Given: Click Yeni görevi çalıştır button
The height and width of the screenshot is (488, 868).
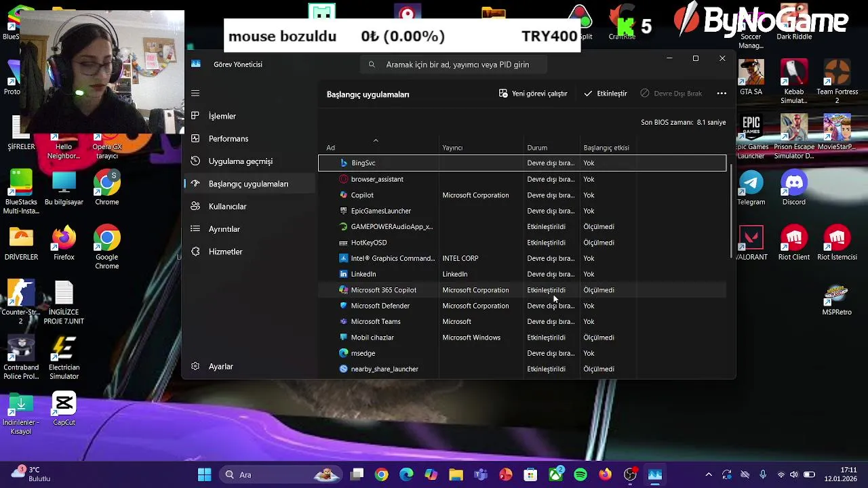Looking at the screenshot, I should [x=533, y=94].
